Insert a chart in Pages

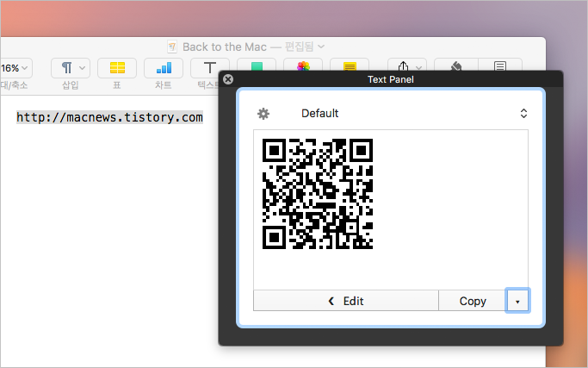[x=164, y=68]
